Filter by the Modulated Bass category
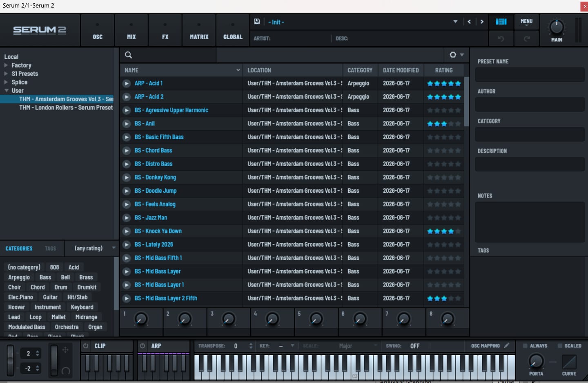 tap(27, 327)
